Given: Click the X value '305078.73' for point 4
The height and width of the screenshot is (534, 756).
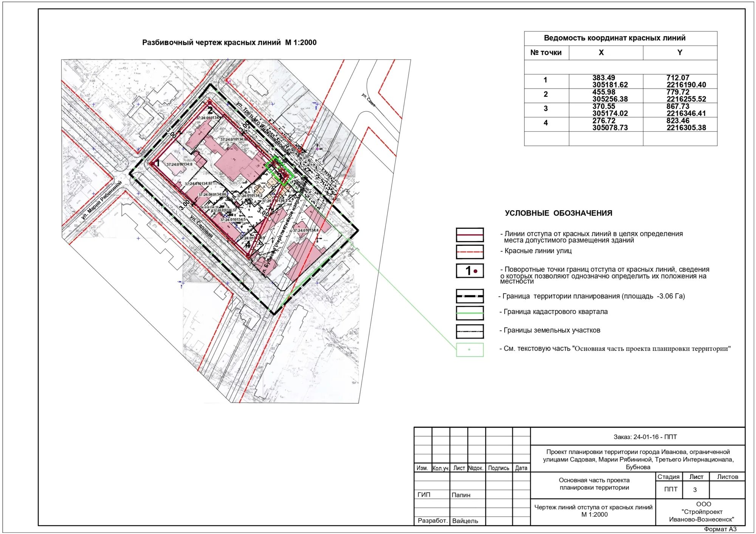Looking at the screenshot, I should [610, 128].
